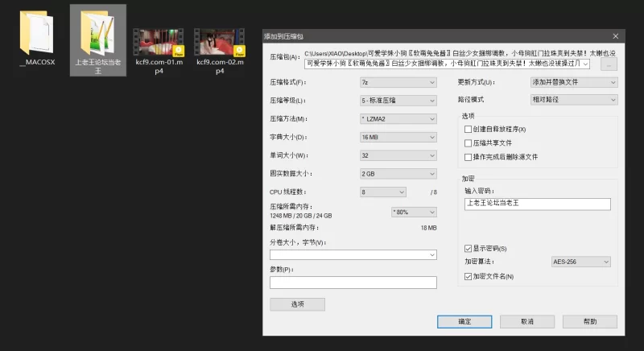The width and height of the screenshot is (644, 351).
Task: Click the 参数 parameters input field
Action: pyautogui.click(x=353, y=283)
